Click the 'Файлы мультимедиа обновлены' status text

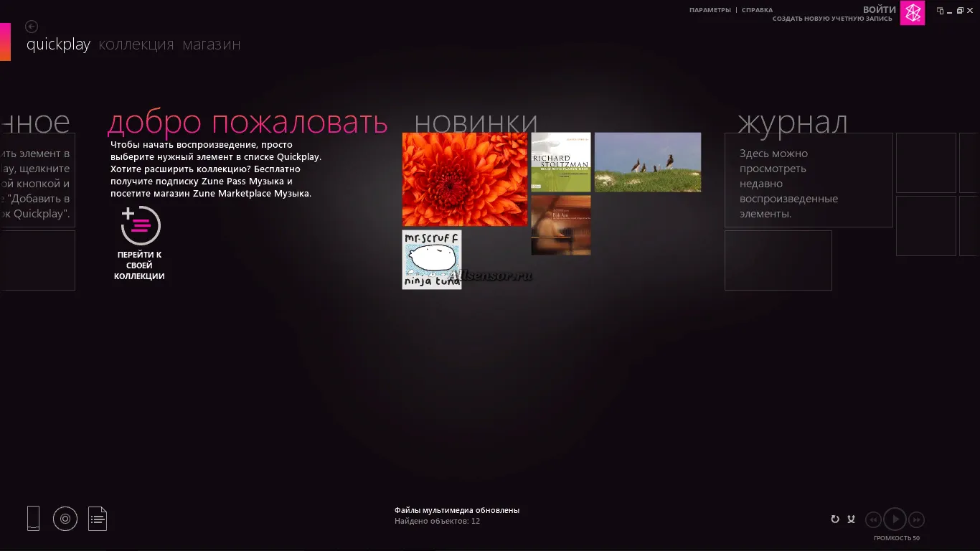click(x=457, y=510)
